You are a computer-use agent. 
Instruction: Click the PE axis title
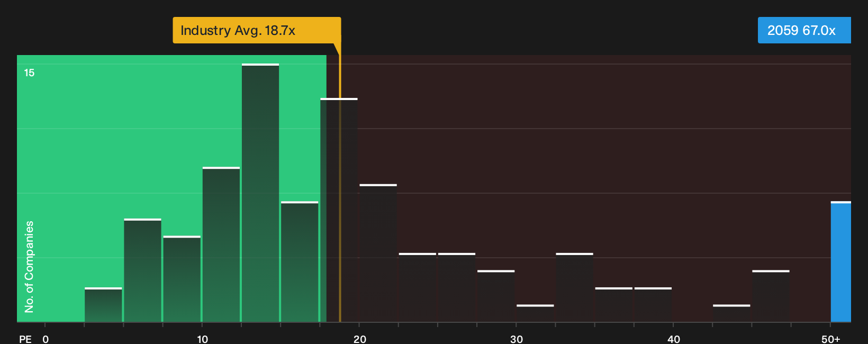point(25,339)
